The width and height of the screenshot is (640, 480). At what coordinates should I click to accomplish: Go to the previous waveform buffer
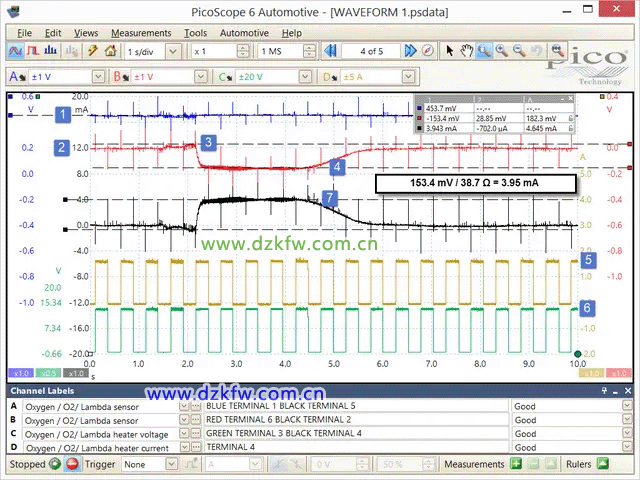pyautogui.click(x=330, y=50)
